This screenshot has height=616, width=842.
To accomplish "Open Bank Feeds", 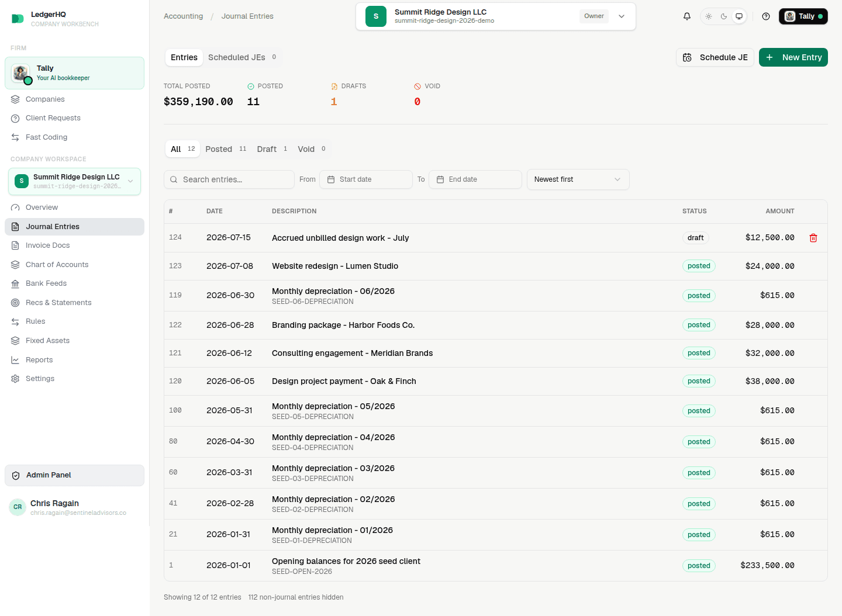I will [74, 283].
